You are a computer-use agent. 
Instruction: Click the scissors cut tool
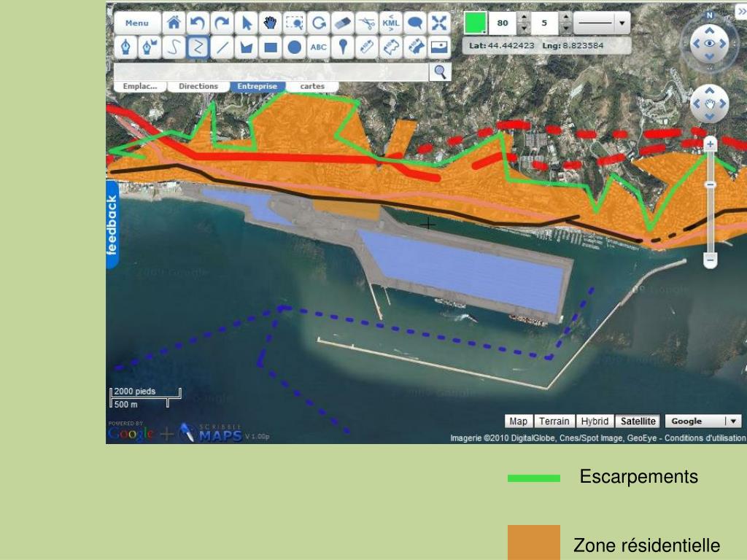tap(366, 23)
